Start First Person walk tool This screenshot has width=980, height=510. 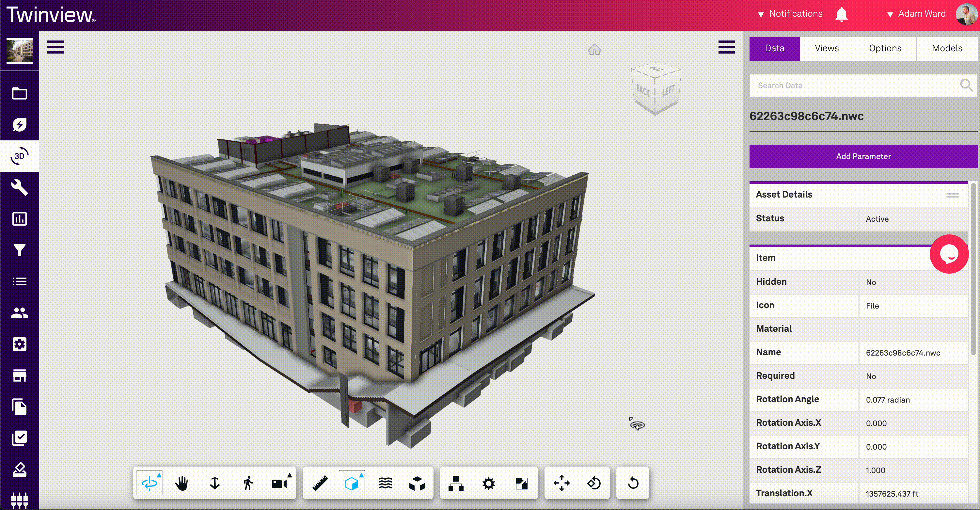point(248,483)
